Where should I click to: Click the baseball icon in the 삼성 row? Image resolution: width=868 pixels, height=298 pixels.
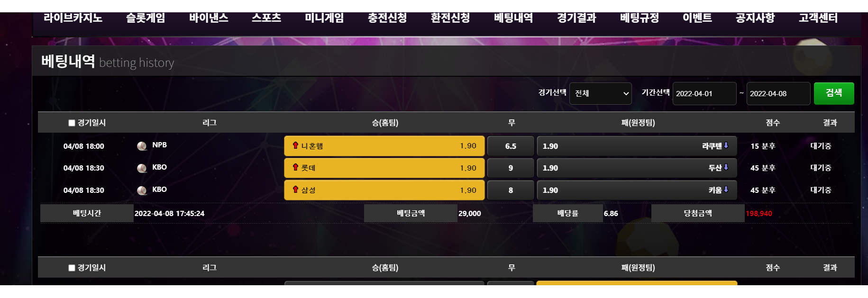click(142, 190)
